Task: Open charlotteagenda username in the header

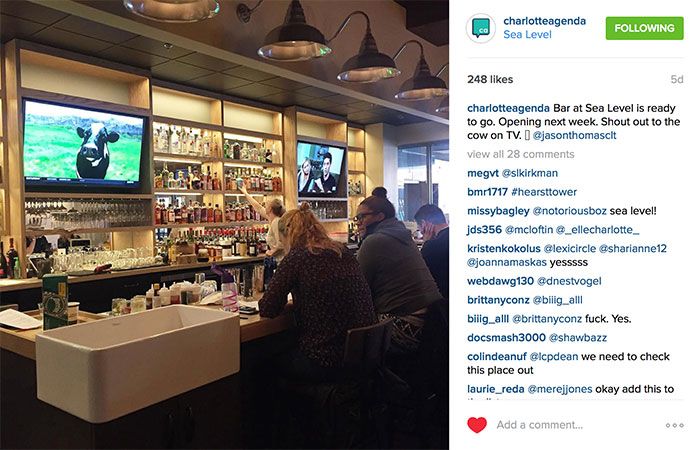Action: 544,21
